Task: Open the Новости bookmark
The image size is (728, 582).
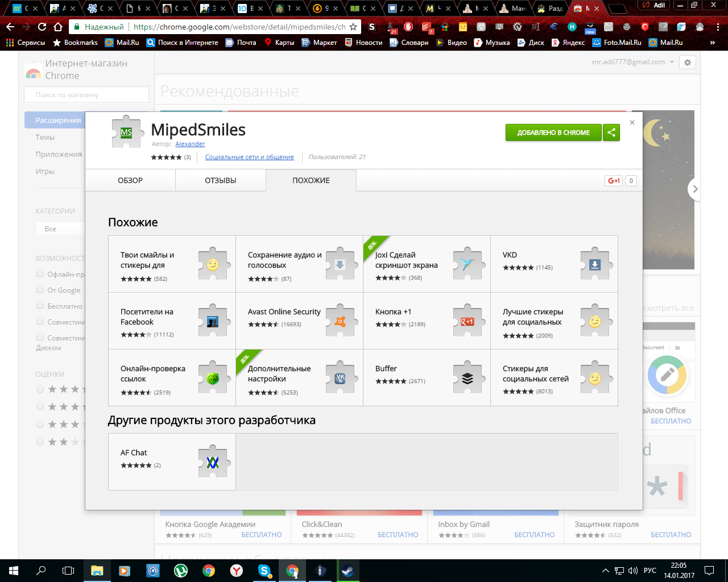Action: [x=363, y=43]
